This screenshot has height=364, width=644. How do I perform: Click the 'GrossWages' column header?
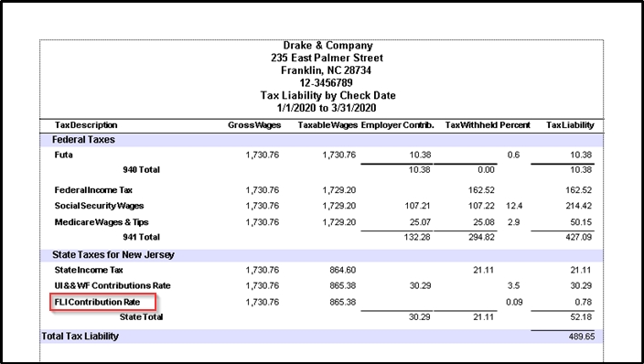coord(254,125)
